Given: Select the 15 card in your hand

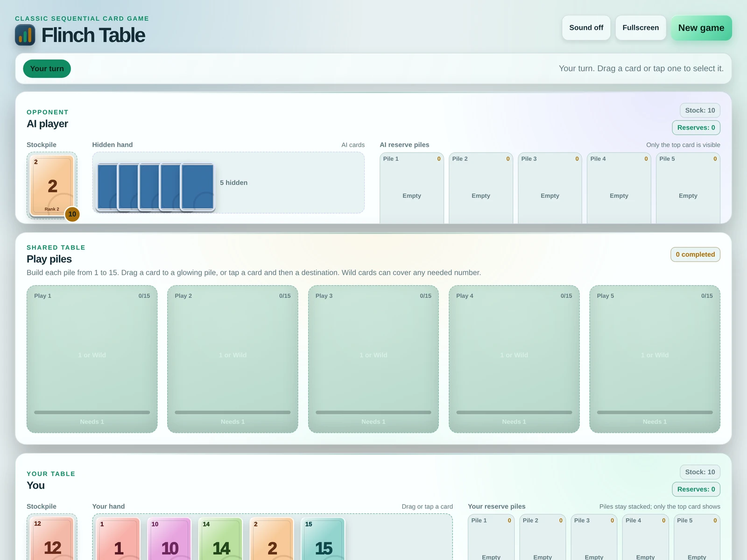Looking at the screenshot, I should (323, 539).
